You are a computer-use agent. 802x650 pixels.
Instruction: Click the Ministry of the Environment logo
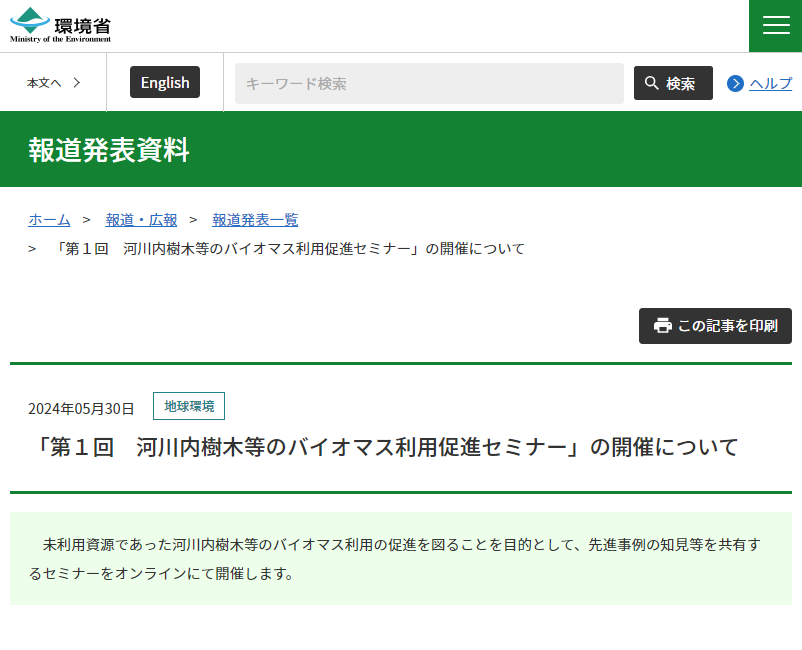(58, 25)
